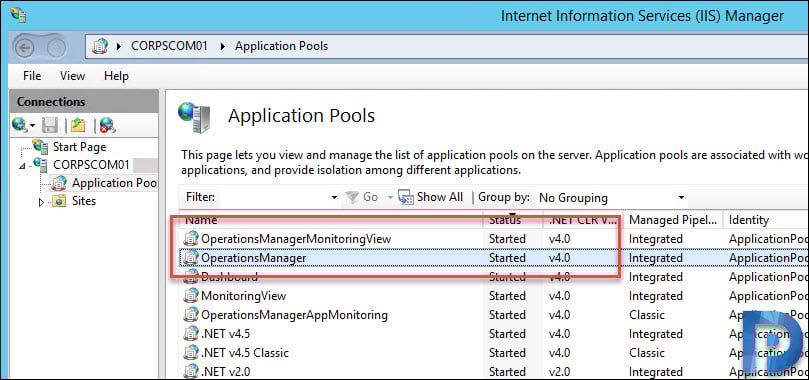Screen dimensions: 809x380
Task: Select the OperationsManagerAppMonitoring pool name
Action: pos(294,315)
